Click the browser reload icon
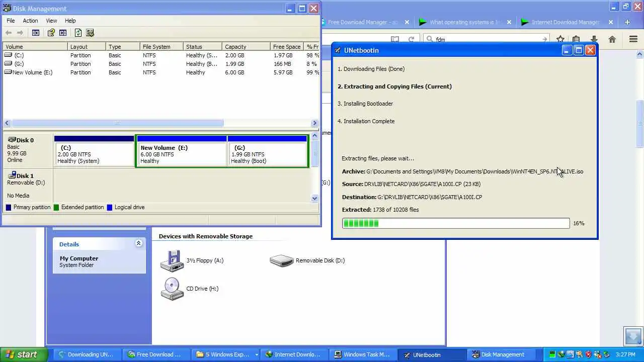This screenshot has width=644, height=362. coord(411,39)
